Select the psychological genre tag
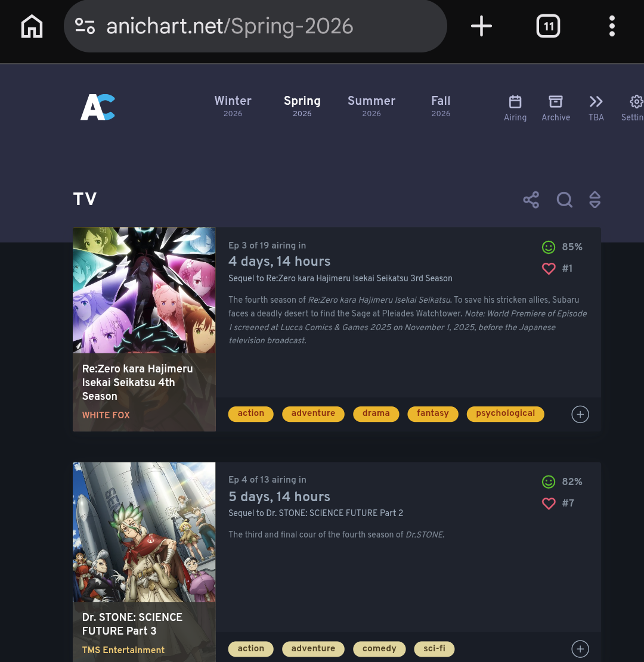 [x=506, y=414]
